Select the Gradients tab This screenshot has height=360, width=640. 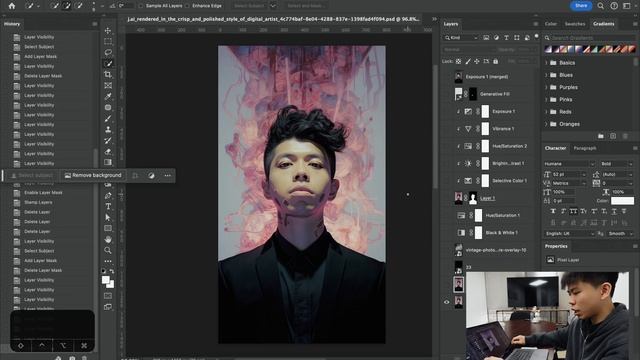[x=604, y=24]
